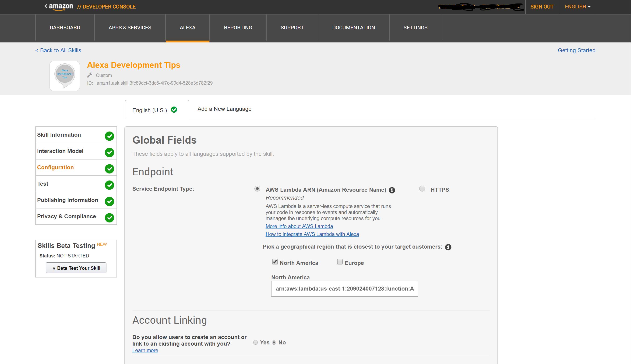Enable the Europe region checkbox
This screenshot has width=631, height=364.
(x=339, y=262)
